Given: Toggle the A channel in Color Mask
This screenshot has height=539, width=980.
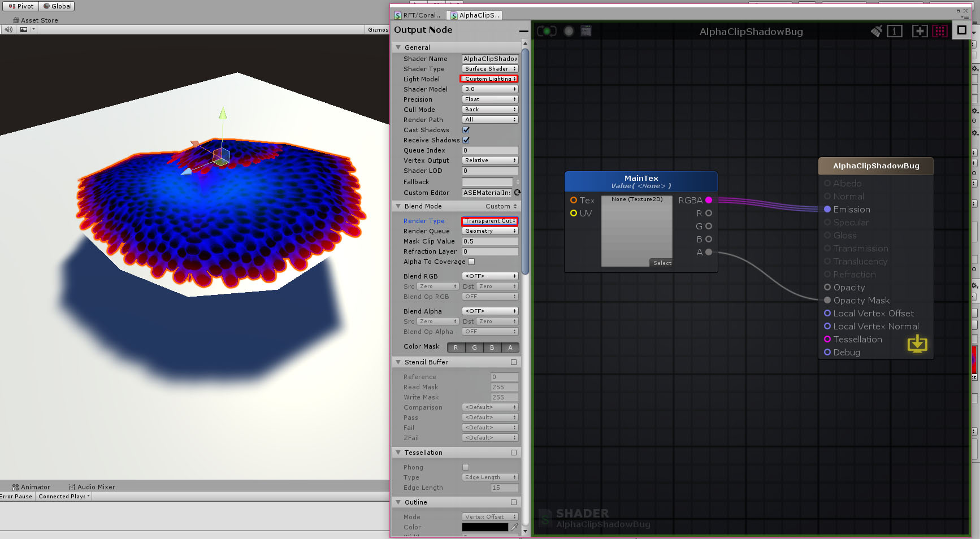Looking at the screenshot, I should 510,347.
